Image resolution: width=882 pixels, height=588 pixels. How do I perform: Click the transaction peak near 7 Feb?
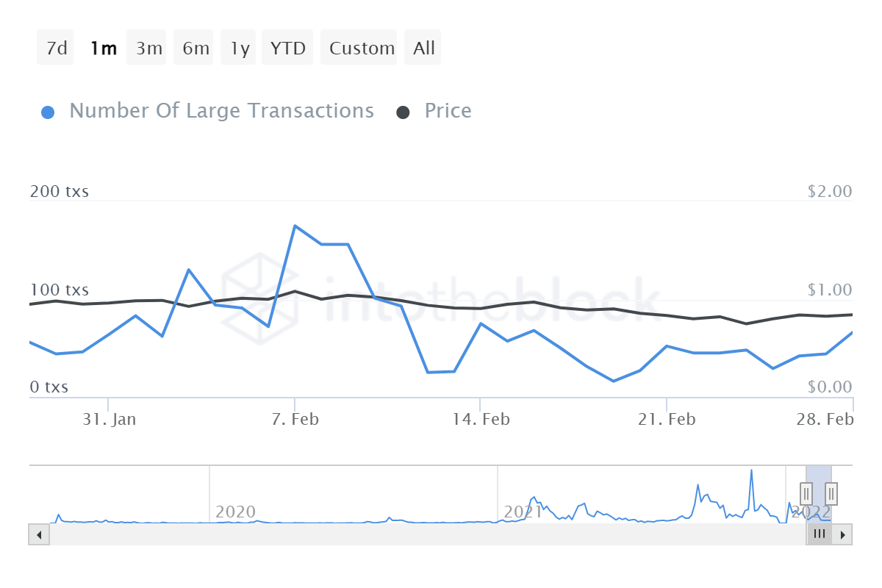pyautogui.click(x=295, y=226)
